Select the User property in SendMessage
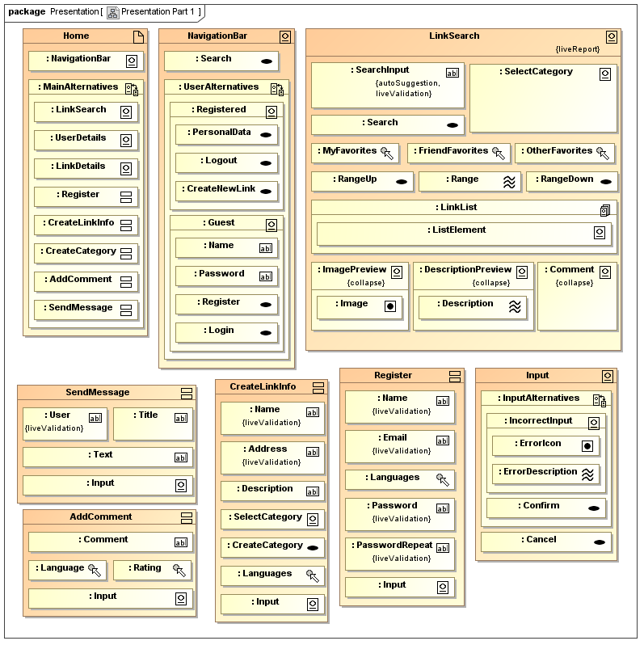Screen dimensions: 644x645 click(x=65, y=424)
